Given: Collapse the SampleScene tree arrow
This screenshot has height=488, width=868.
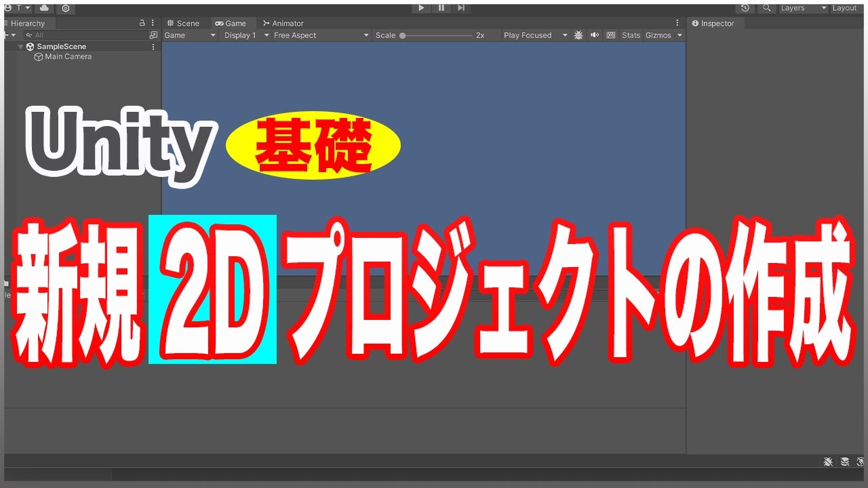Looking at the screenshot, I should click(21, 47).
